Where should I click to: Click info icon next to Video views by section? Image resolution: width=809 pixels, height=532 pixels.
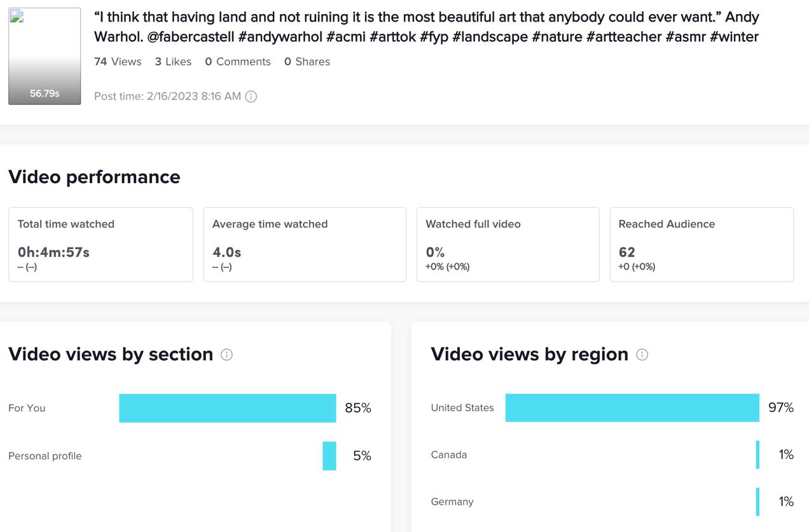226,355
